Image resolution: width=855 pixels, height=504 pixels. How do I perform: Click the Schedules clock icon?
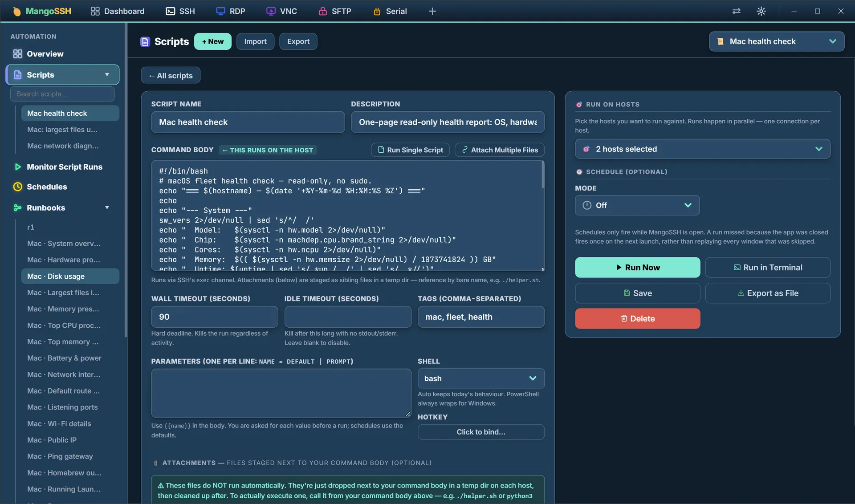click(x=17, y=187)
